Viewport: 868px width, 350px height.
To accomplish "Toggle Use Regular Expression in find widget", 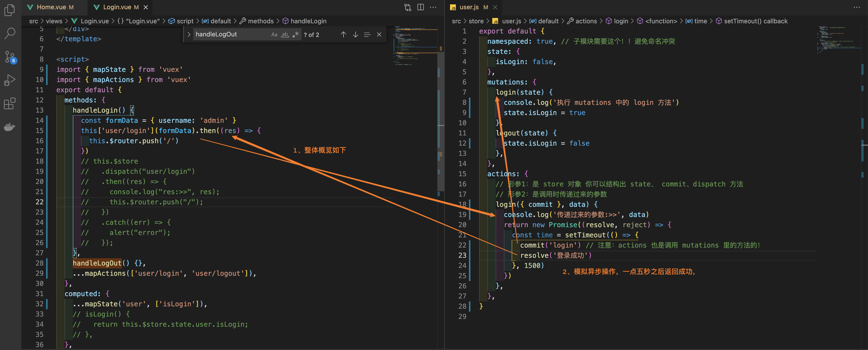I will pos(295,34).
